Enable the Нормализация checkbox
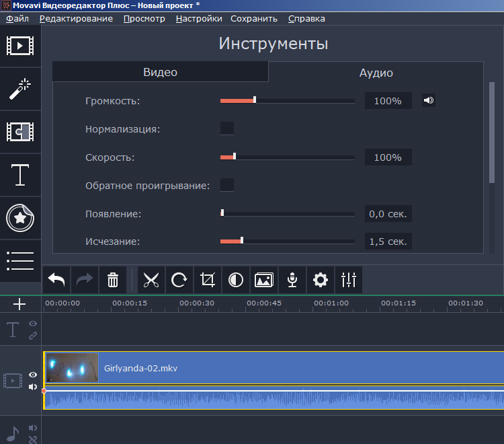 coord(227,128)
